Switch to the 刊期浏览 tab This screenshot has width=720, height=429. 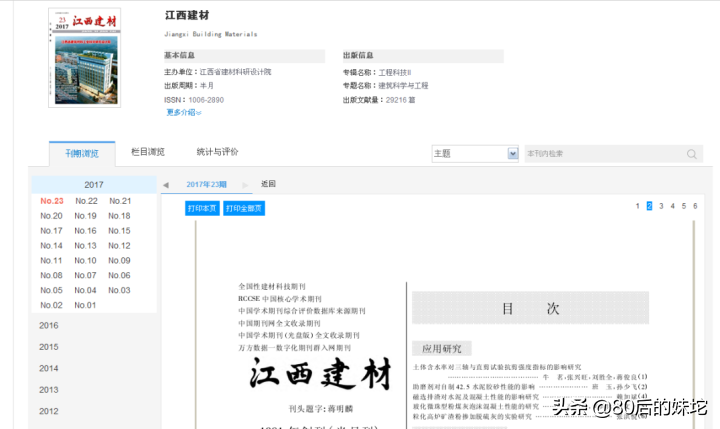click(x=82, y=153)
